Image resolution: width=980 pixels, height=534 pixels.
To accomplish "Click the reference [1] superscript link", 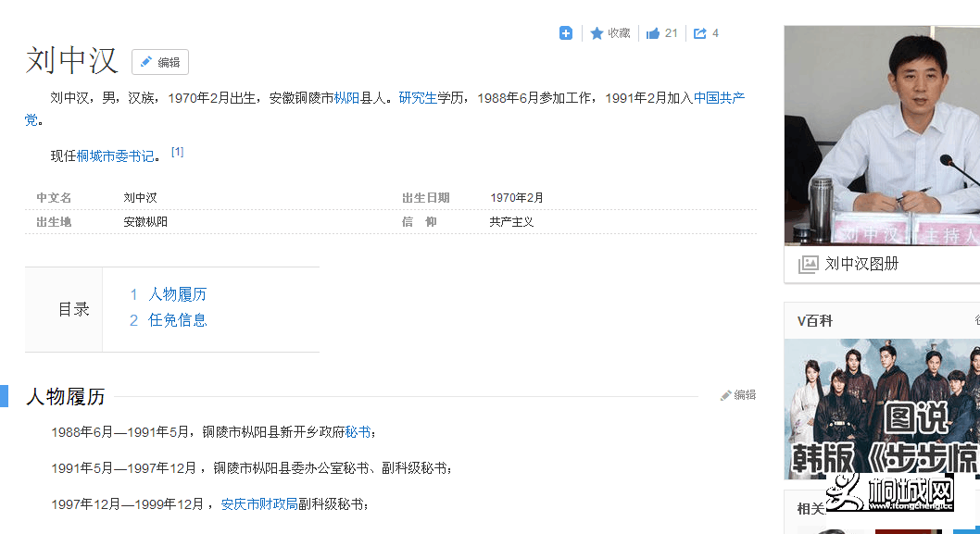I will pos(177,151).
